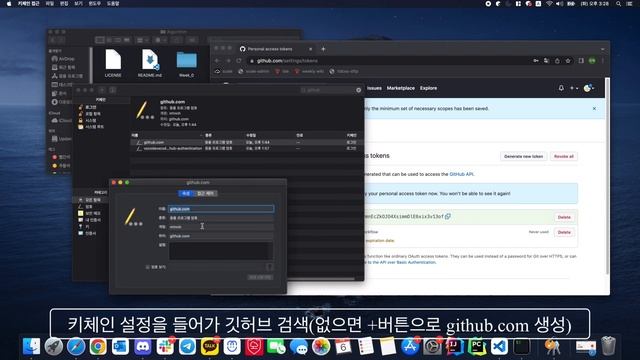Open Slack from the Dock
The image size is (640, 360).
[165, 347]
